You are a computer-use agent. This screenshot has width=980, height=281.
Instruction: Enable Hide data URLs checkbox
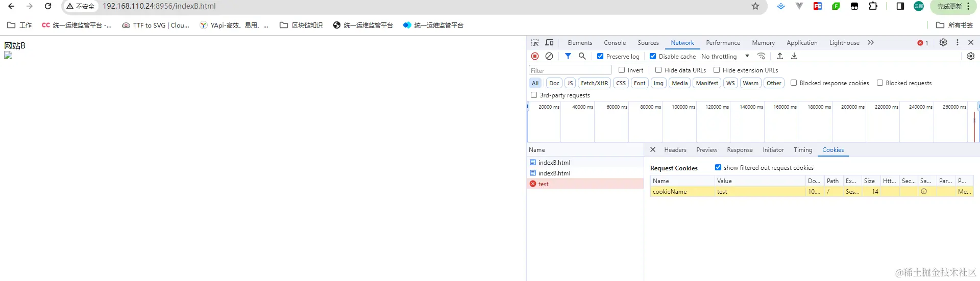tap(658, 70)
